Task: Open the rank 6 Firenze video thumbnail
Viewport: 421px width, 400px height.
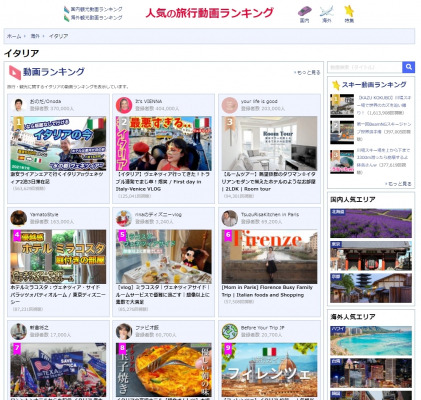Action: pos(269,257)
